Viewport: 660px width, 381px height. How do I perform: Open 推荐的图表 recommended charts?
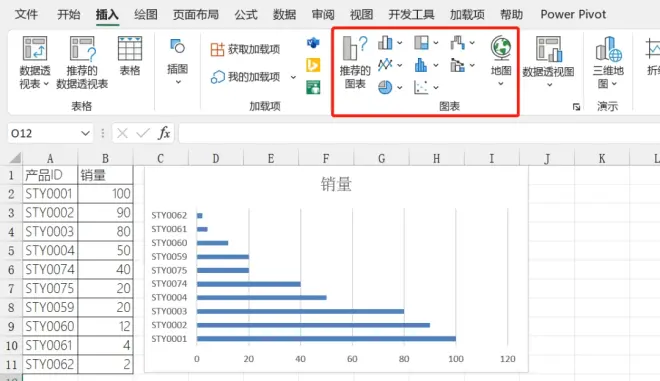[355, 62]
